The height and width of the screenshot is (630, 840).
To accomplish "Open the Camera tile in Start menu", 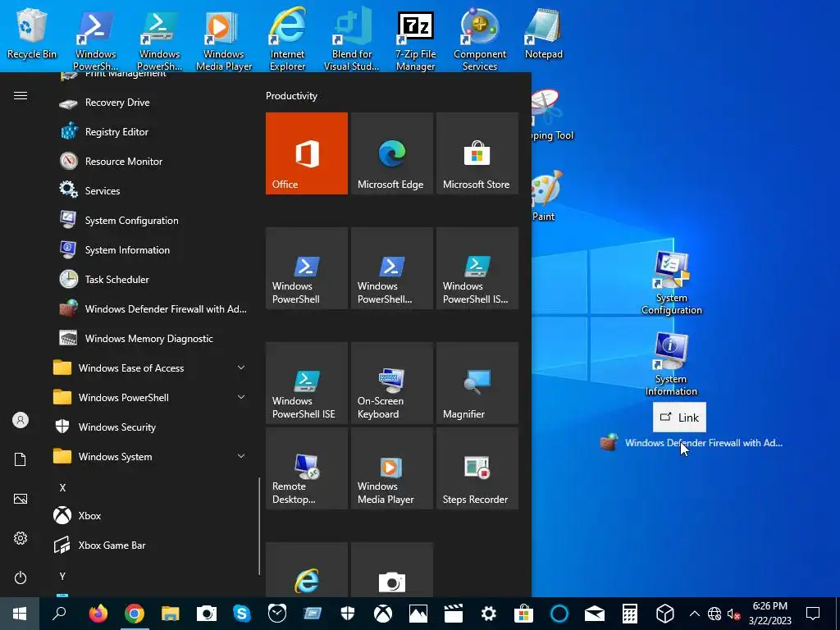I will (391, 569).
